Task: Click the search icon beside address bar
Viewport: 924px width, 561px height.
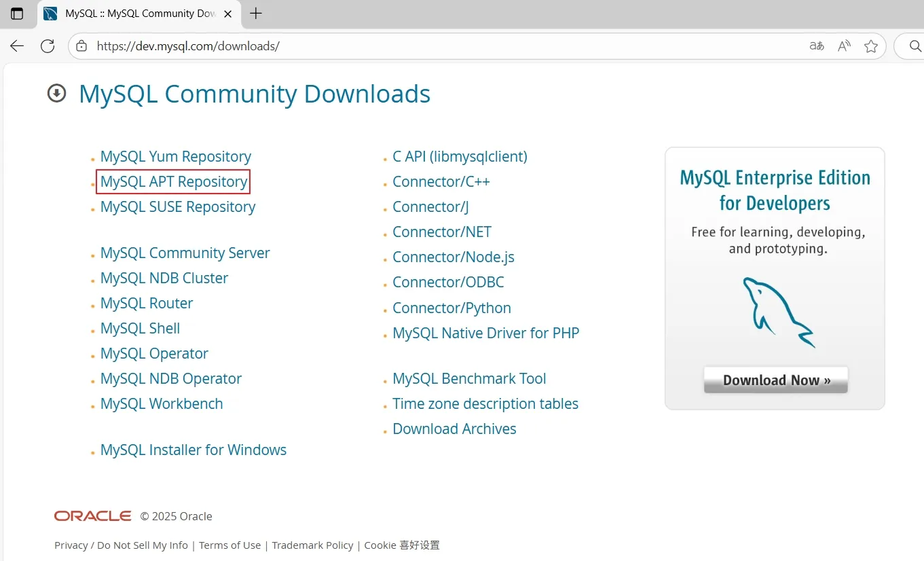Action: point(915,46)
